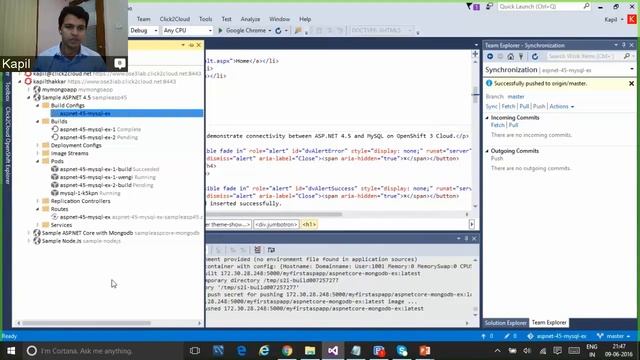Image resolution: width=640 pixels, height=360 pixels.
Task: Click the route icon of aspnet-45-mysql-ex
Action: (x=55, y=217)
